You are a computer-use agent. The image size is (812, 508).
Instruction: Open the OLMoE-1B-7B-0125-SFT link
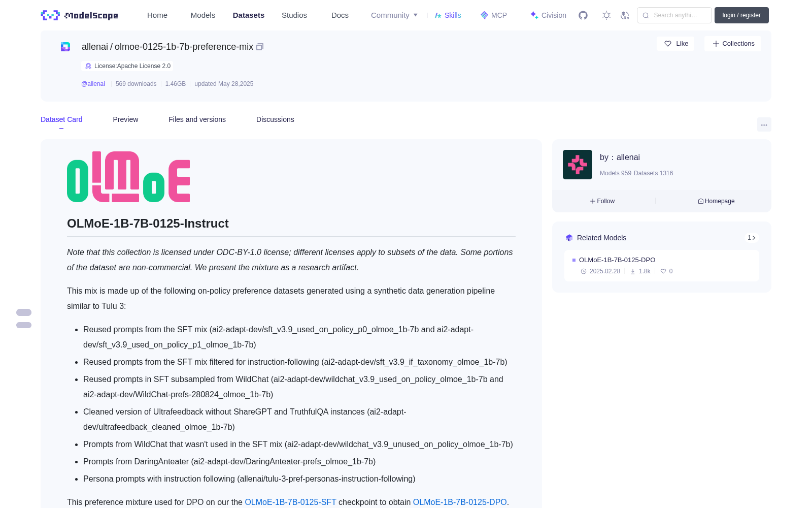pyautogui.click(x=290, y=502)
